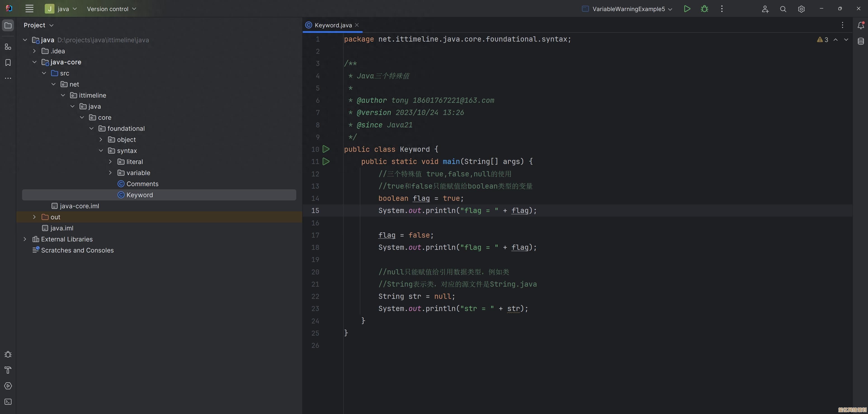
Task: Collapse the src folder
Action: point(44,73)
